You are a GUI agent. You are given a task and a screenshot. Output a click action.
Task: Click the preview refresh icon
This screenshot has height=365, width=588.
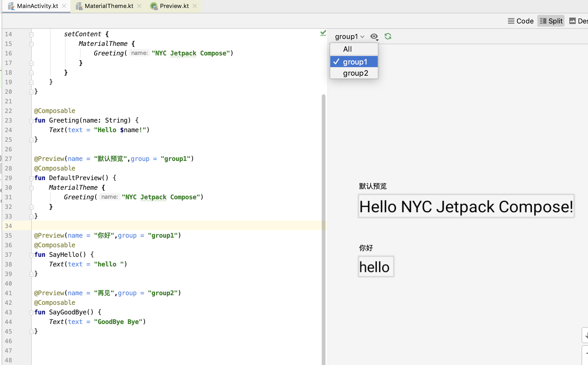click(x=388, y=36)
